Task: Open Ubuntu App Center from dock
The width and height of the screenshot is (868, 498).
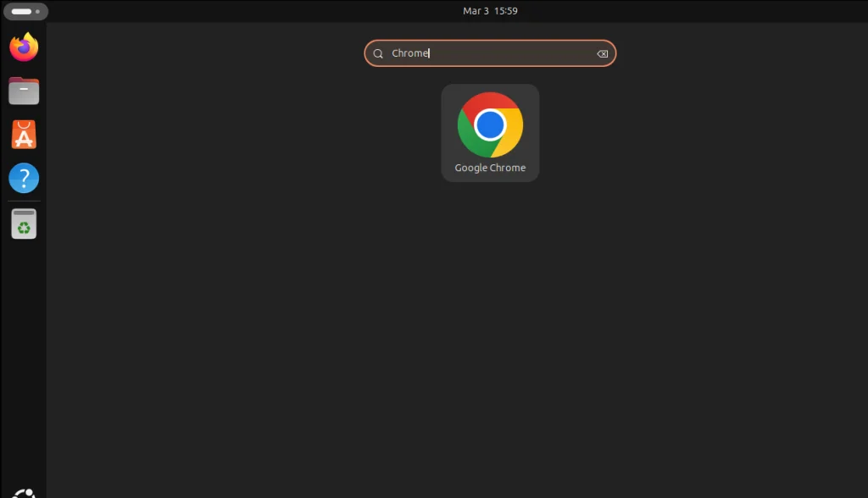Action: coord(24,135)
